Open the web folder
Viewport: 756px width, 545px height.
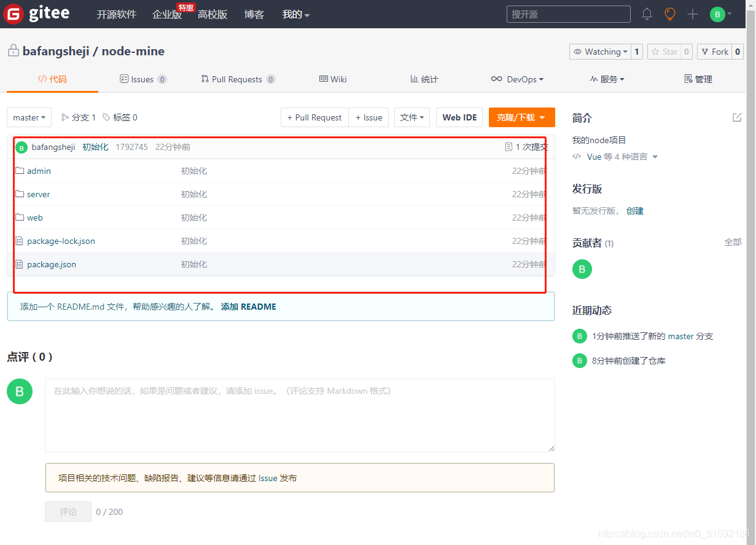click(x=34, y=218)
